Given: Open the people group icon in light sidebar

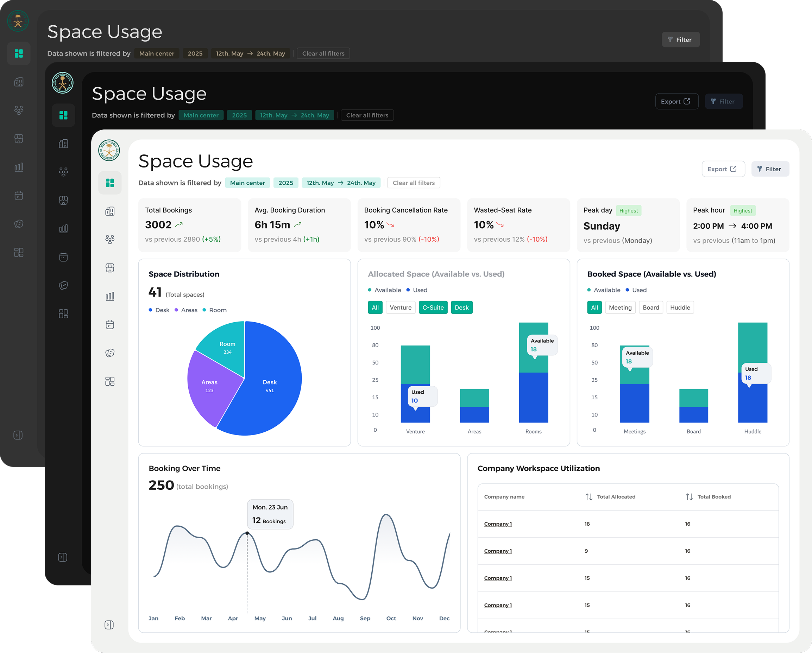Looking at the screenshot, I should pyautogui.click(x=109, y=239).
